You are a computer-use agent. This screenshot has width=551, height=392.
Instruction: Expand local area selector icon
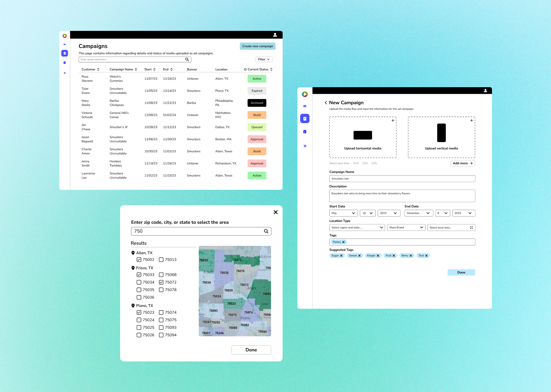click(471, 228)
